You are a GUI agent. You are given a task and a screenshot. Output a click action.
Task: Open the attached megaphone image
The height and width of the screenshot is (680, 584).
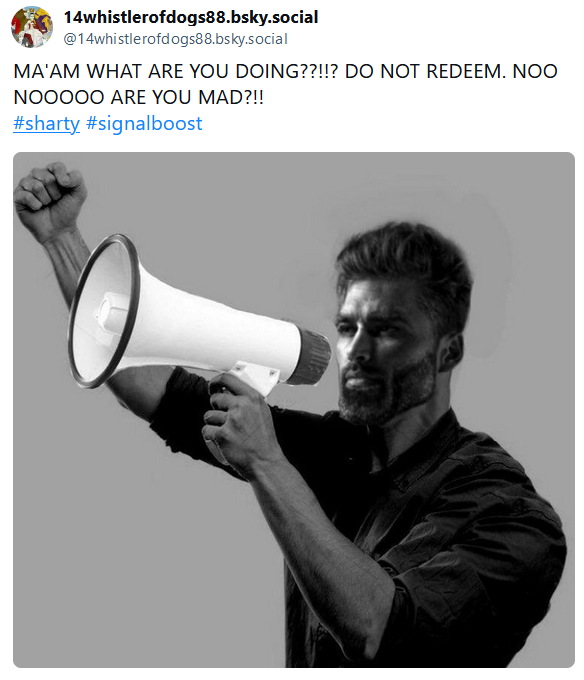[294, 409]
